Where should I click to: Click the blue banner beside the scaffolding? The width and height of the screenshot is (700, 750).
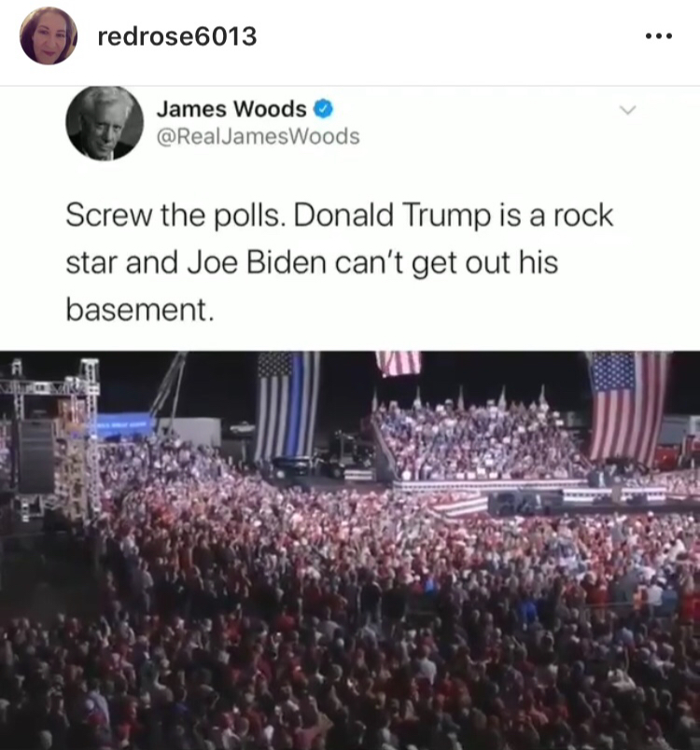(x=123, y=425)
